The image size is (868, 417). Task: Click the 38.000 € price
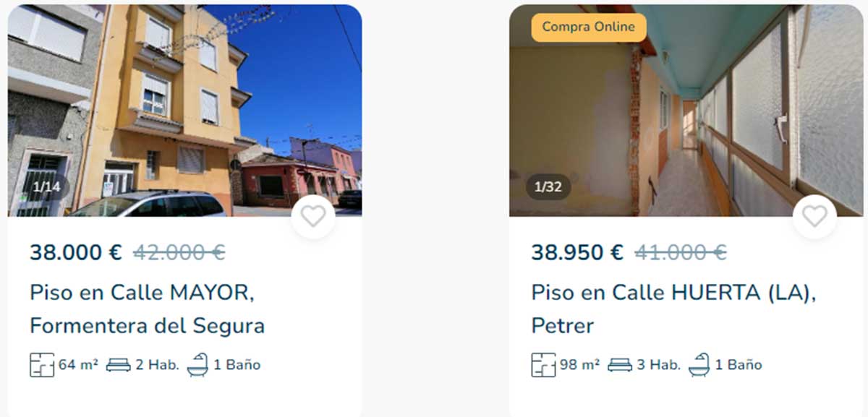pyautogui.click(x=76, y=252)
